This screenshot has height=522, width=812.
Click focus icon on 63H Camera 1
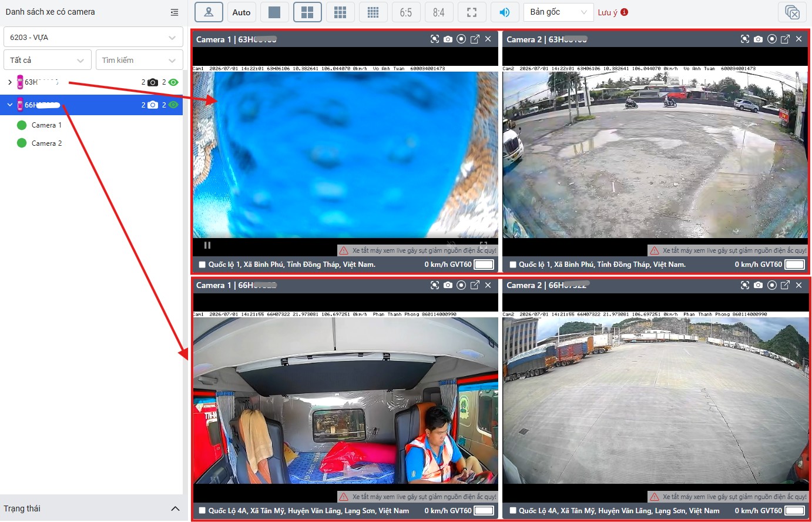coord(435,39)
